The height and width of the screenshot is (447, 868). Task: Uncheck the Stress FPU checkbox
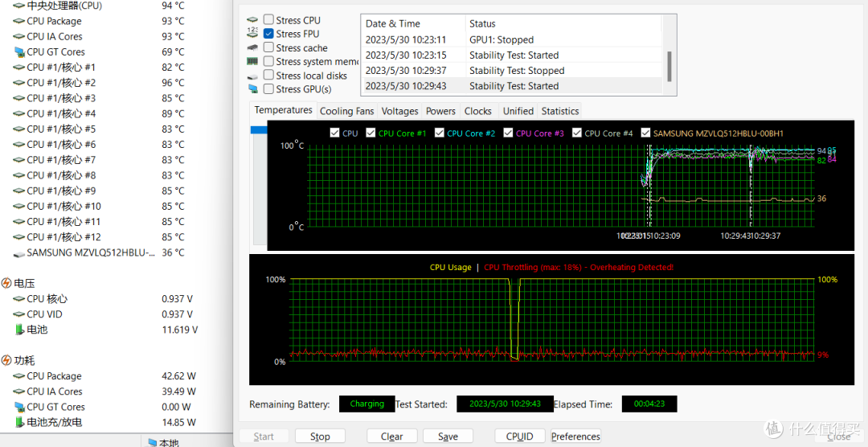[268, 34]
